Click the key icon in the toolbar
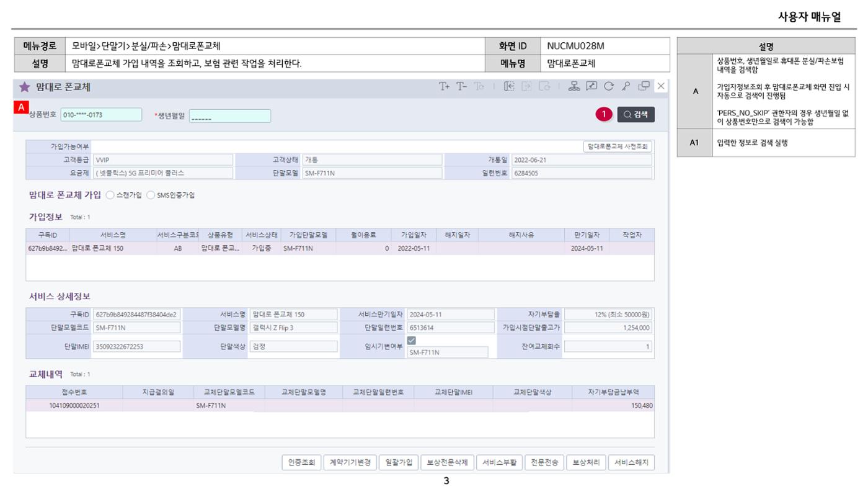The height and width of the screenshot is (489, 868). [x=626, y=87]
